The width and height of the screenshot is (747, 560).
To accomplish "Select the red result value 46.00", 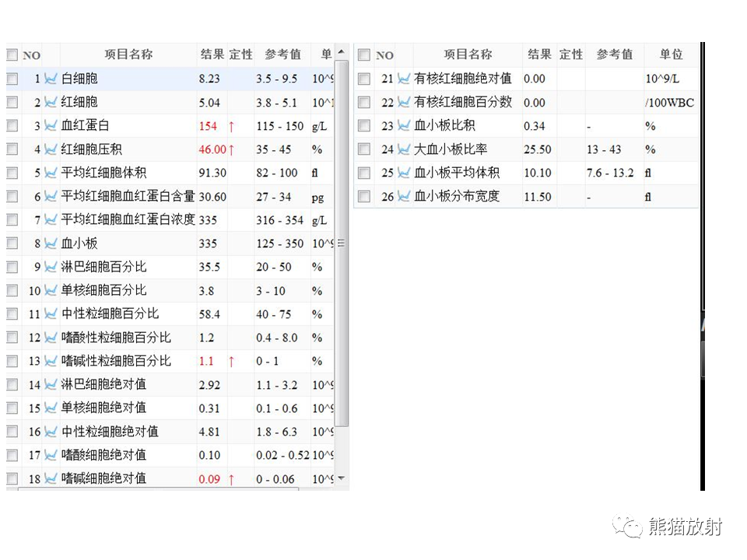I will click(212, 149).
